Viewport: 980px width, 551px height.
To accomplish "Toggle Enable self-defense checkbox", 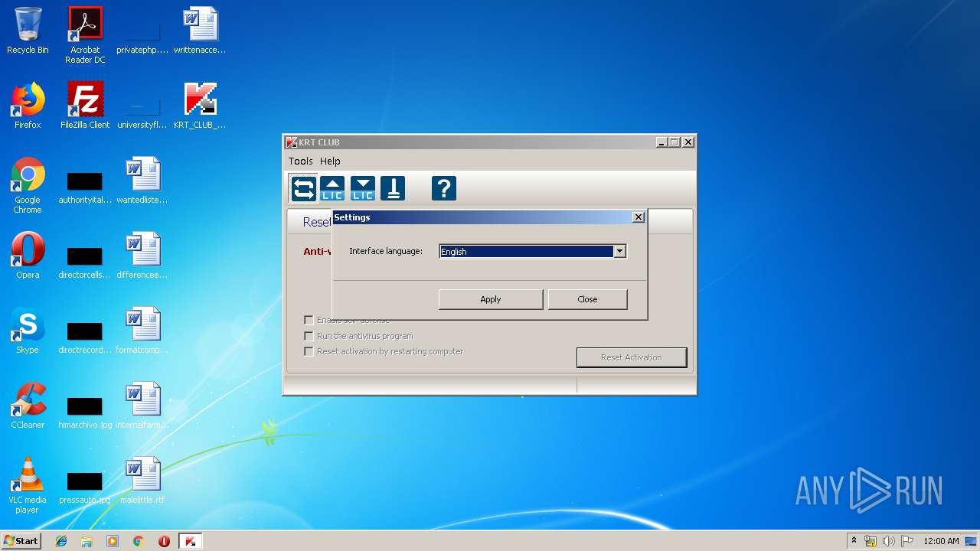I will [309, 321].
